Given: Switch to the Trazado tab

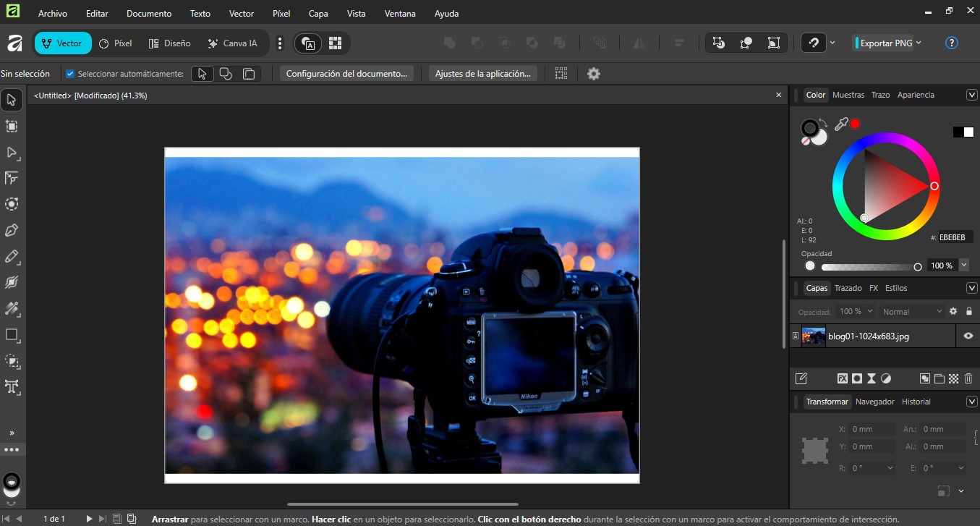Looking at the screenshot, I should (x=848, y=288).
